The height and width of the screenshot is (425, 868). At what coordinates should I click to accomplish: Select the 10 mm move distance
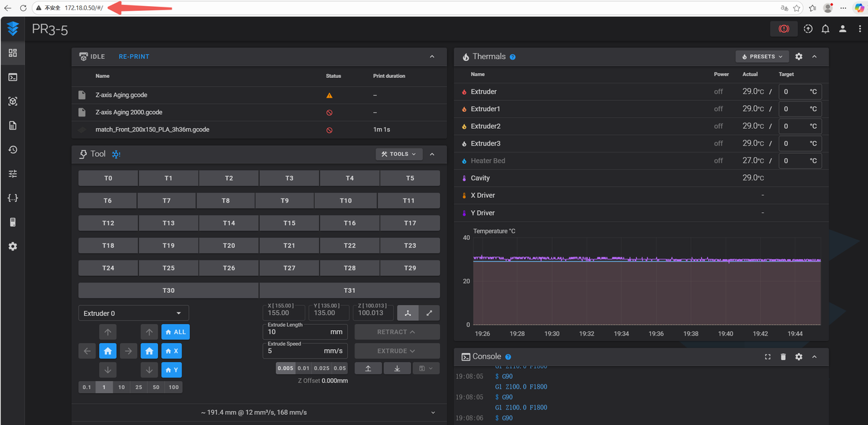[x=121, y=387]
